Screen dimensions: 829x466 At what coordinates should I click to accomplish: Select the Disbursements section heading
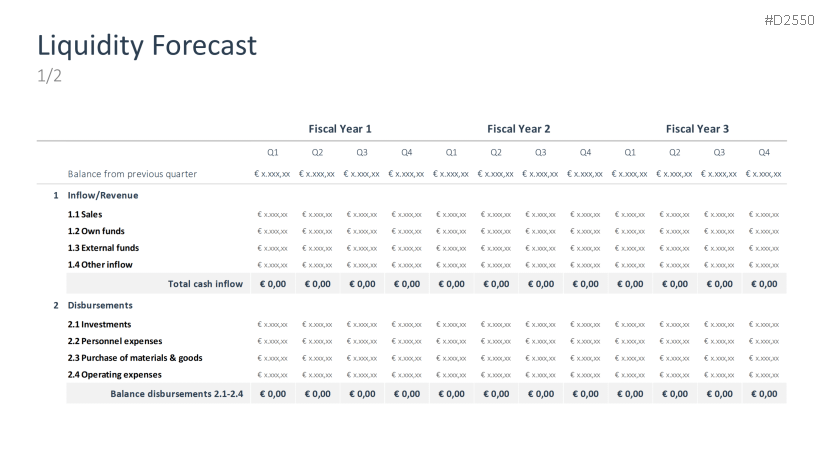click(100, 305)
